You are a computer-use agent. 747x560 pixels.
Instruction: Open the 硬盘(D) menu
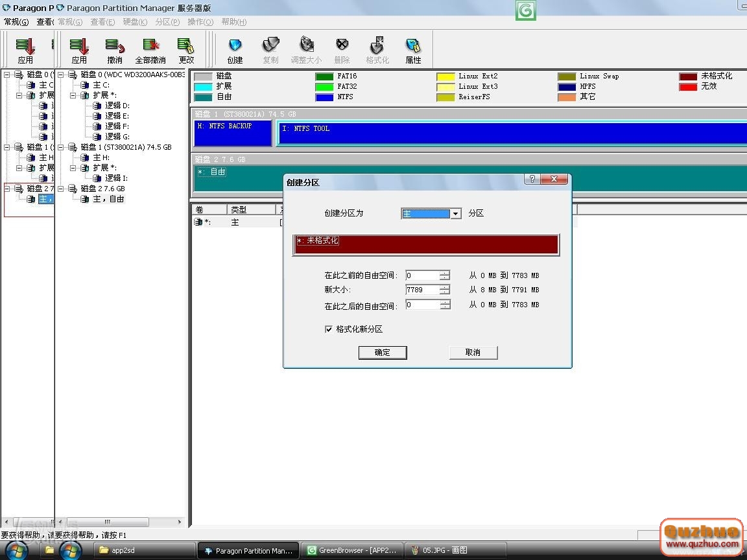point(135,22)
